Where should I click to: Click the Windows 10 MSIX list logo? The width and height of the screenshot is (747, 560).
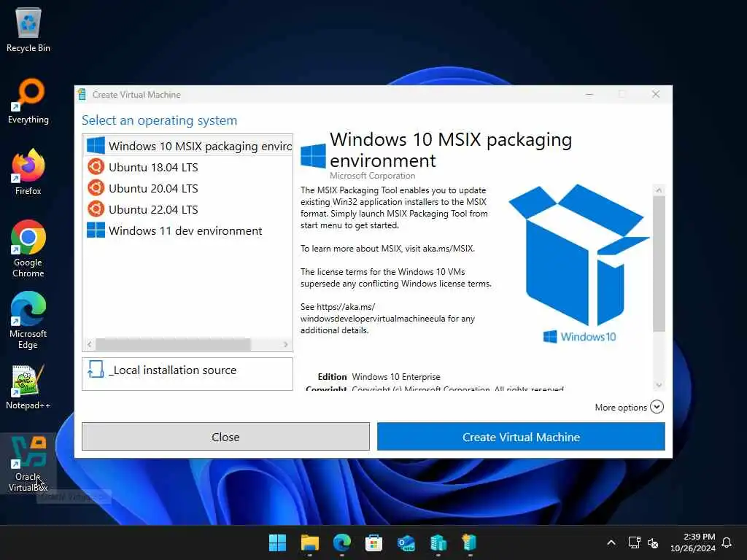pyautogui.click(x=96, y=146)
